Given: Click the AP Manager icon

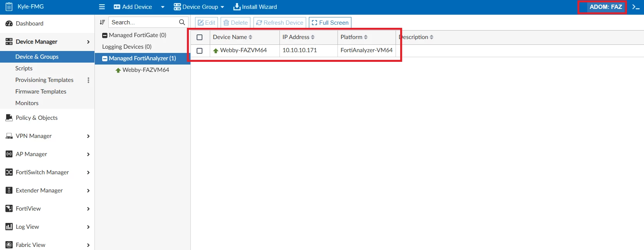Looking at the screenshot, I should [x=9, y=154].
